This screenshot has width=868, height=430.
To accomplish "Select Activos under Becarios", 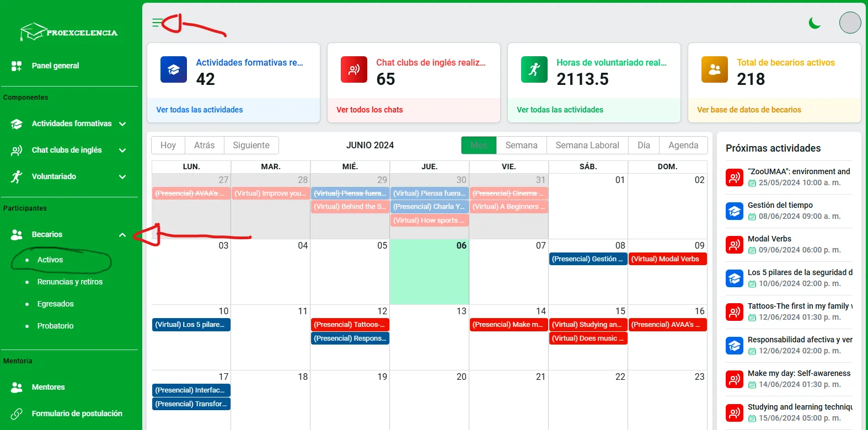I will [50, 260].
